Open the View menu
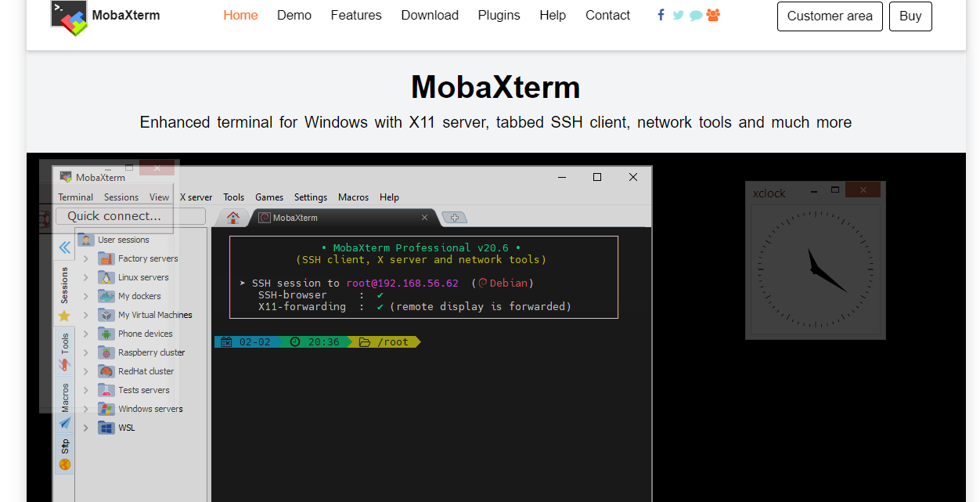980x502 pixels. (160, 197)
